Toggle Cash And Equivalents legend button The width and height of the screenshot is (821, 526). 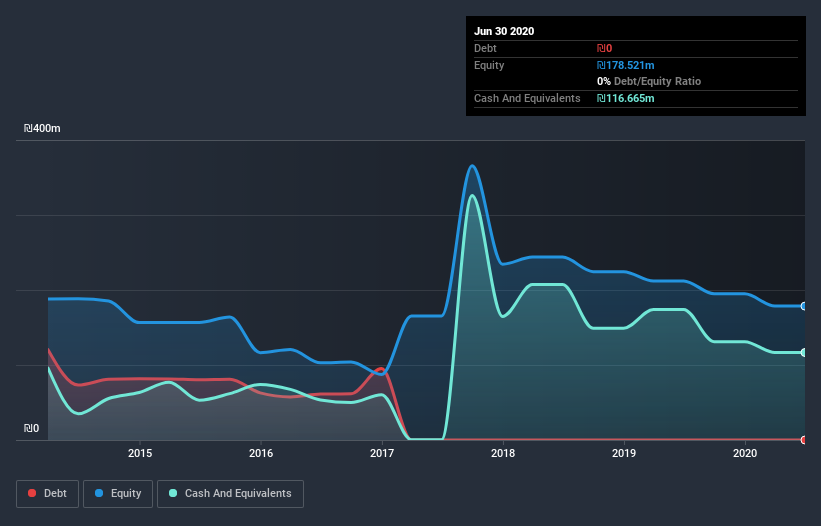[x=230, y=494]
